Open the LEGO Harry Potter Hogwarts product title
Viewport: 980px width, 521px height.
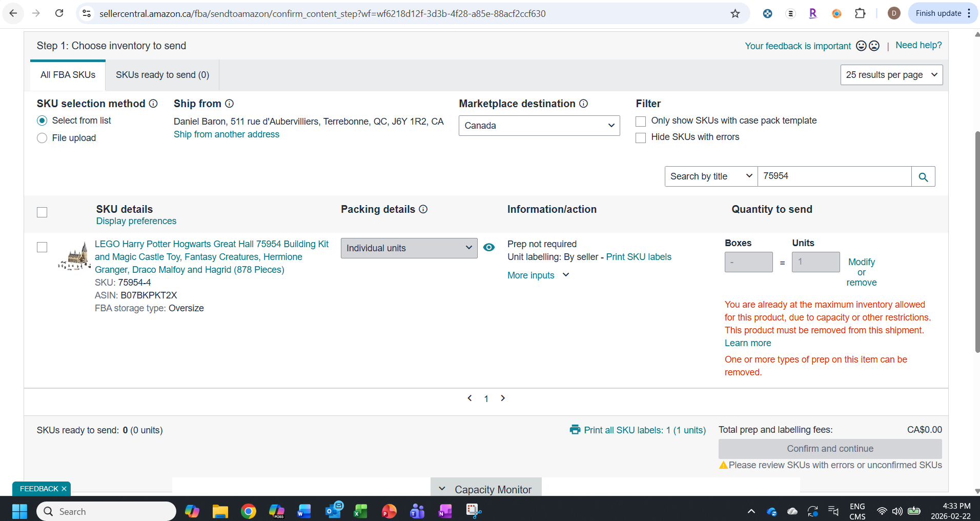tap(212, 257)
